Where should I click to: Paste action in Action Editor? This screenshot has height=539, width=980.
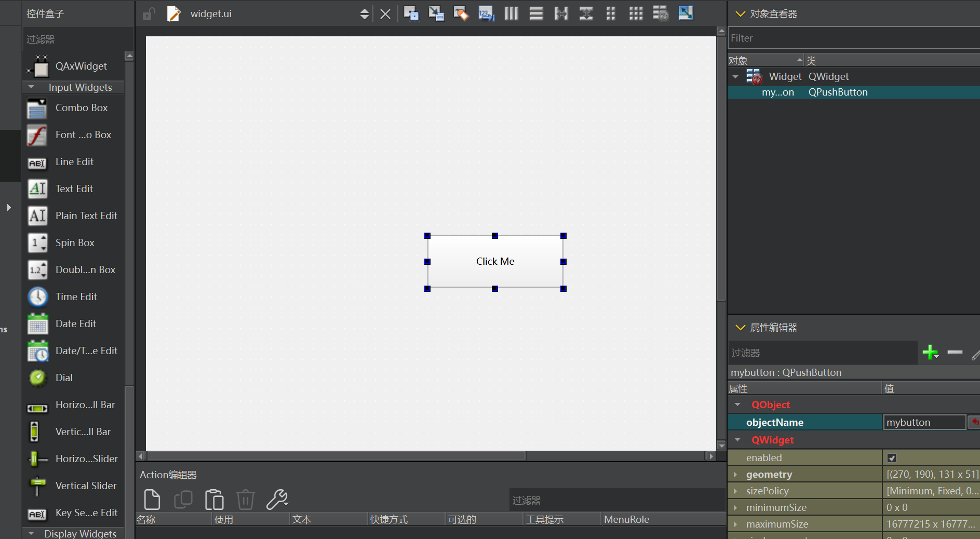tap(214, 500)
